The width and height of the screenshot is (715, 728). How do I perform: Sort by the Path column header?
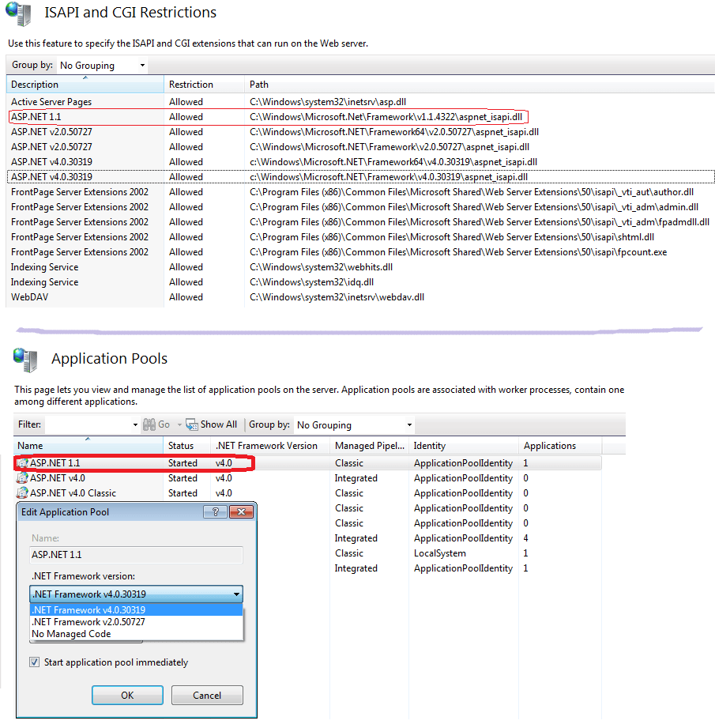click(x=480, y=85)
